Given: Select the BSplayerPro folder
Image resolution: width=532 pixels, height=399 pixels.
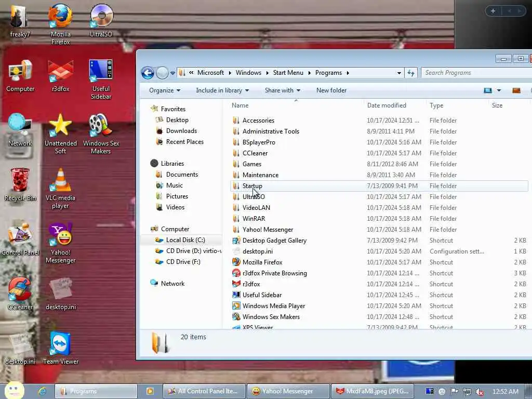Looking at the screenshot, I should tap(259, 142).
